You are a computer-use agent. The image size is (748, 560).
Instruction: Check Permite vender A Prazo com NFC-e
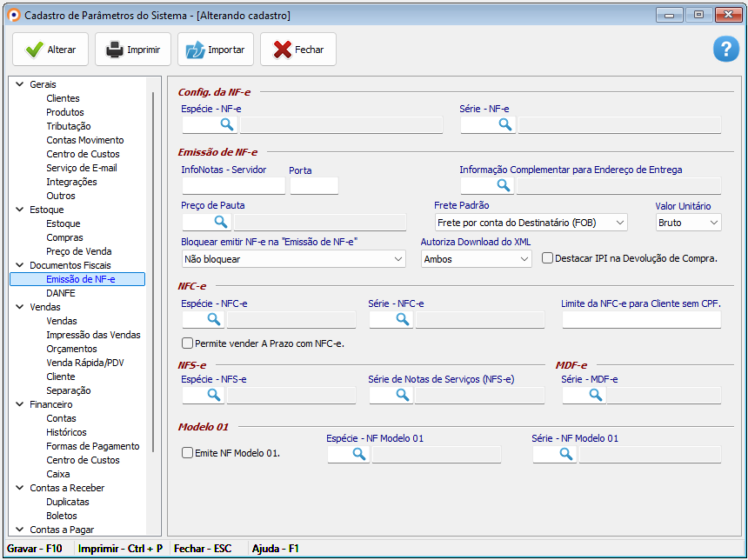[x=187, y=343]
